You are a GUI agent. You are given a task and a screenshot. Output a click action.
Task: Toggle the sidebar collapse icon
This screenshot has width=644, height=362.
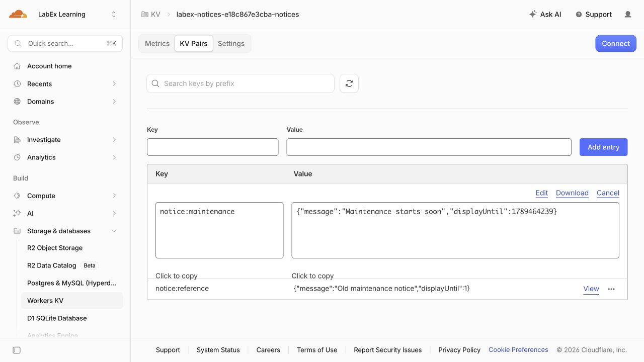[x=17, y=350]
